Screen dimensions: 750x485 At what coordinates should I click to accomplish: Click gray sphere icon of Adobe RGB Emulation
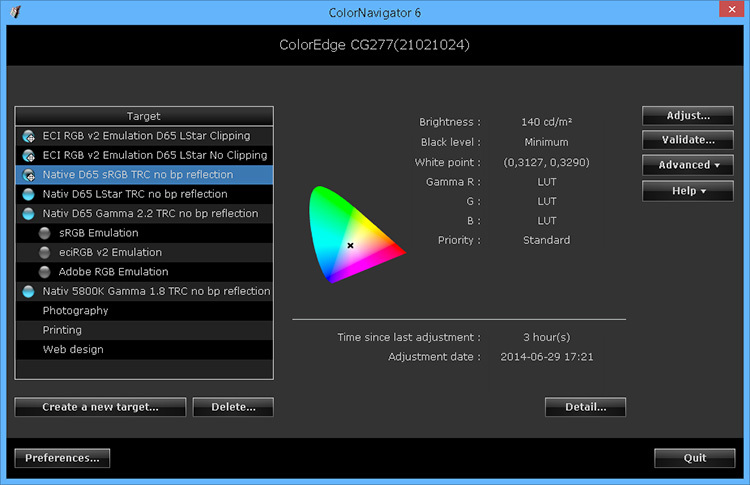(44, 272)
